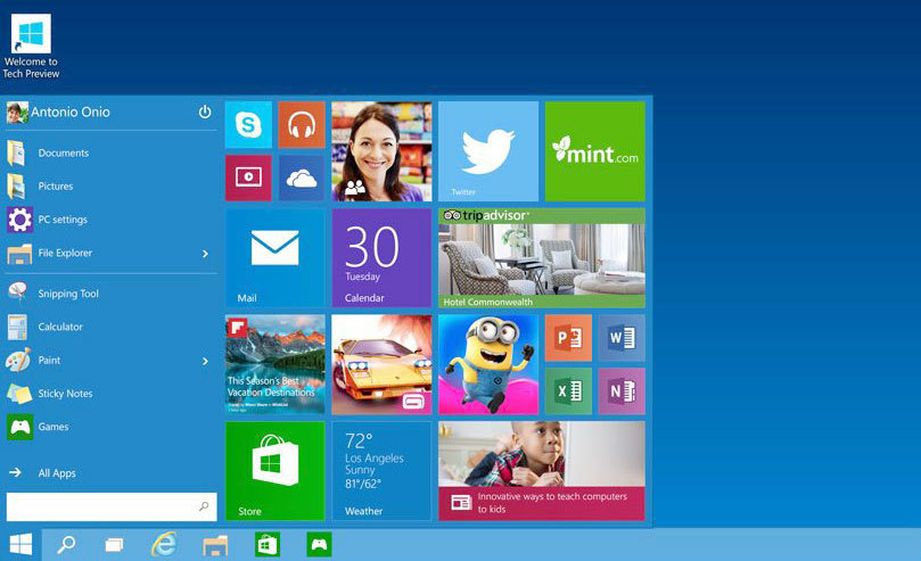Open the Twitter tile
Screen dimensions: 921x561
click(488, 151)
